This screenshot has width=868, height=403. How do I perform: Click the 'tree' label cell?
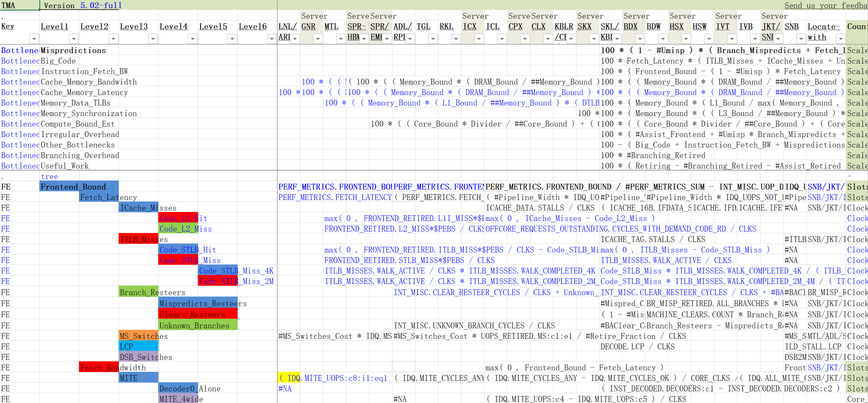point(50,176)
